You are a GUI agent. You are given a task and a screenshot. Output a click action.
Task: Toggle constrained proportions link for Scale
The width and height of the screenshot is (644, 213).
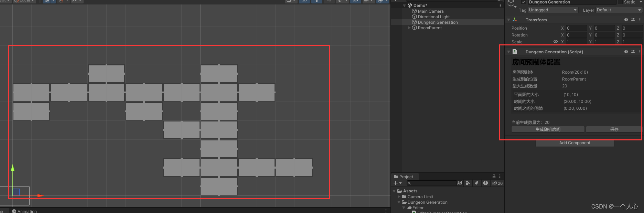556,42
